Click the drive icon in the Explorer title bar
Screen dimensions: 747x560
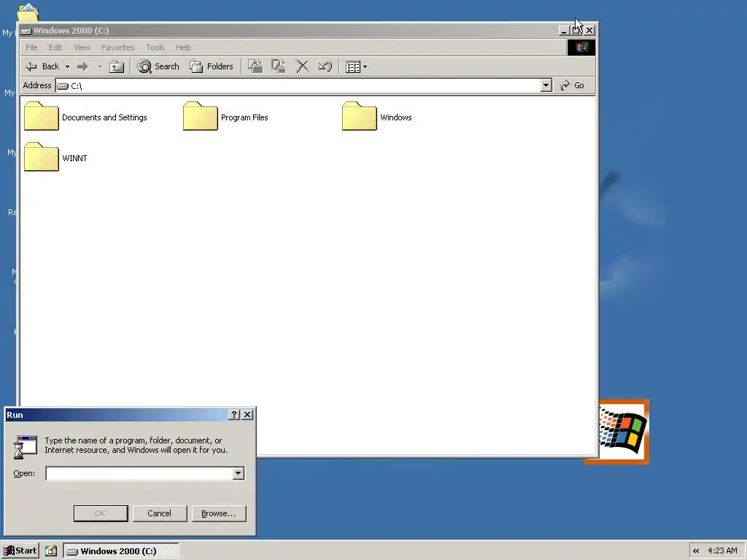point(26,31)
